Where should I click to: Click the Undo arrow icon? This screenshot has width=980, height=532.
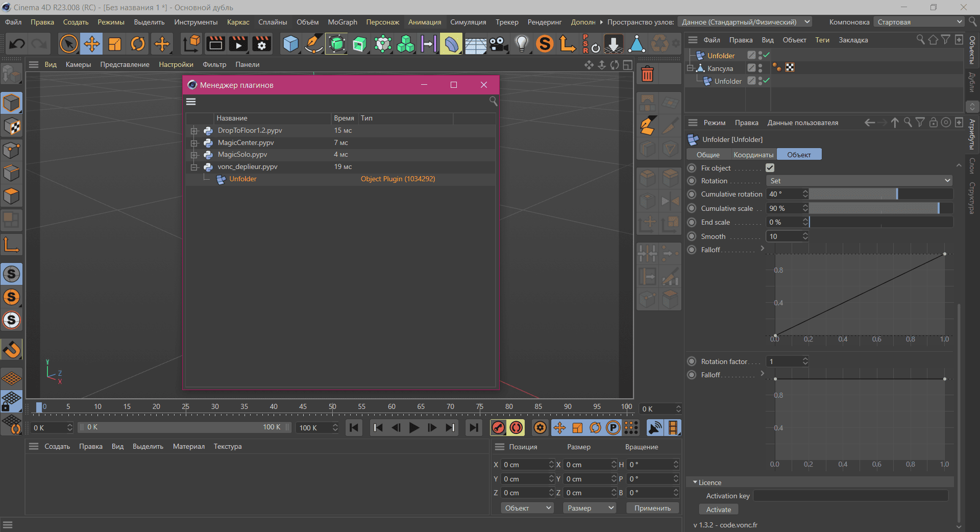pos(17,44)
